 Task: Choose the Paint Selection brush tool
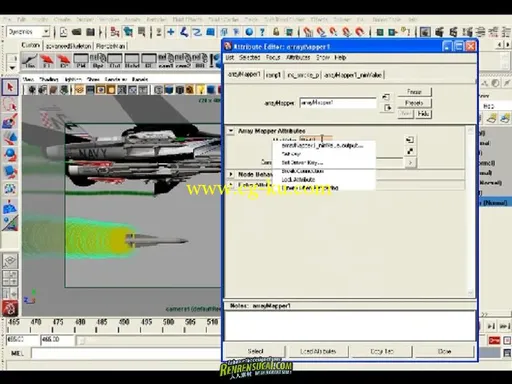[x=10, y=121]
